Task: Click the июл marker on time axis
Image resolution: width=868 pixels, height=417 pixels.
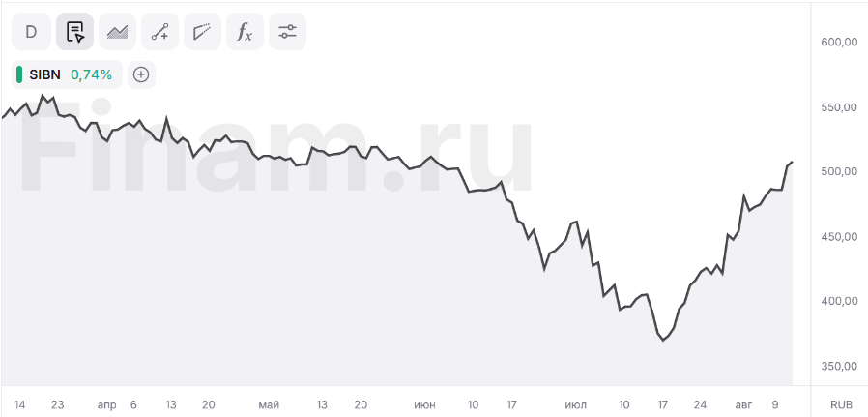Action: [576, 404]
